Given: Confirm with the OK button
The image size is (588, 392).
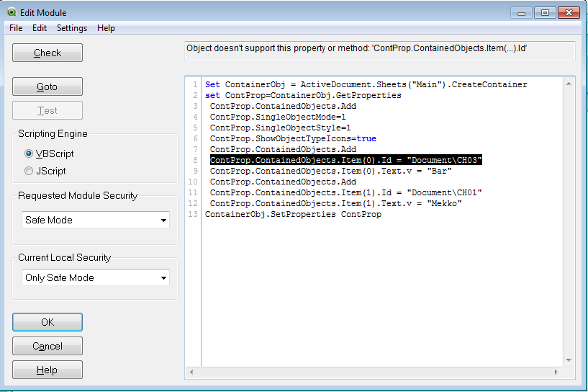Looking at the screenshot, I should tap(48, 322).
